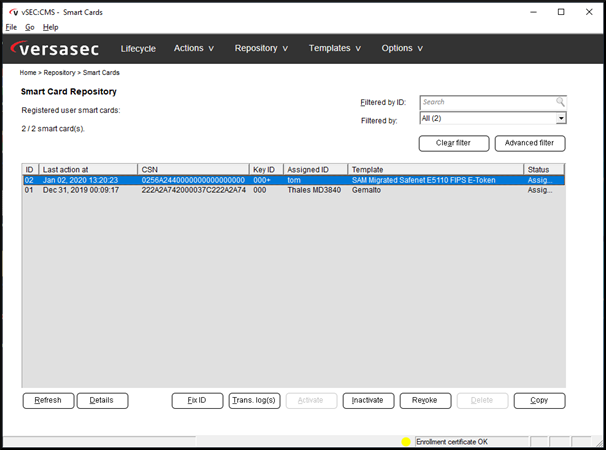Screen dimensions: 606x450
Task: Sort by the Key ID column header
Action: (266, 170)
